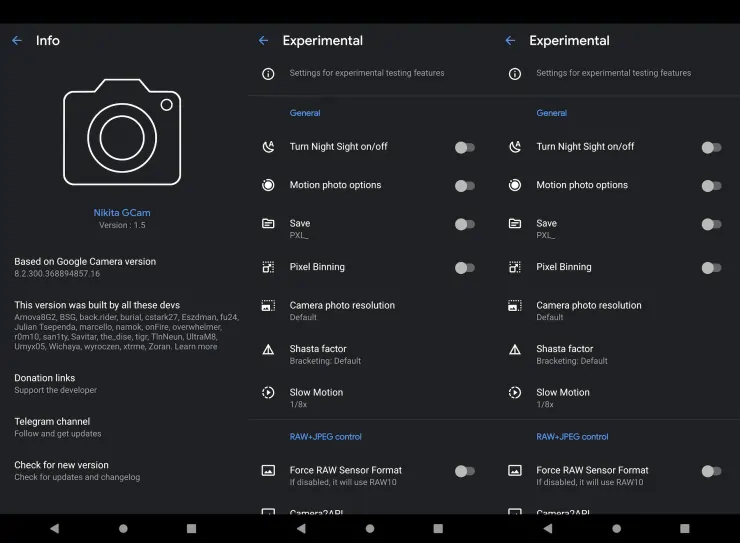Toggle Force RAW Sensor Format in middle screen

pos(465,471)
